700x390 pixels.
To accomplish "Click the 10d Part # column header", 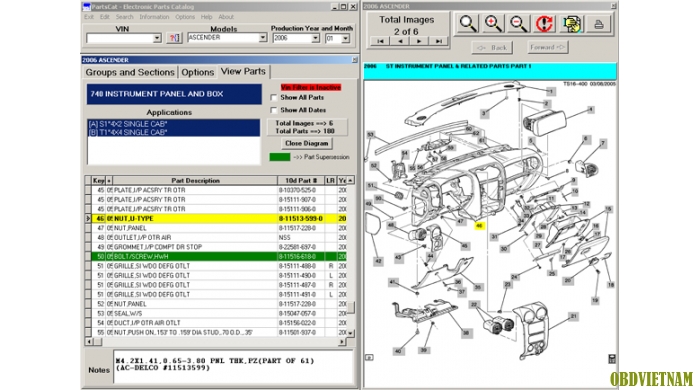I will tap(301, 180).
